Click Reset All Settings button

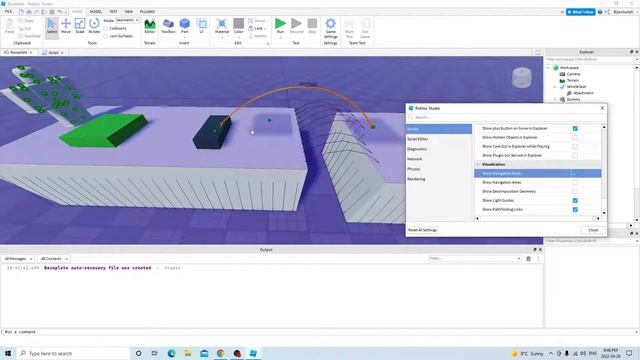coord(422,230)
